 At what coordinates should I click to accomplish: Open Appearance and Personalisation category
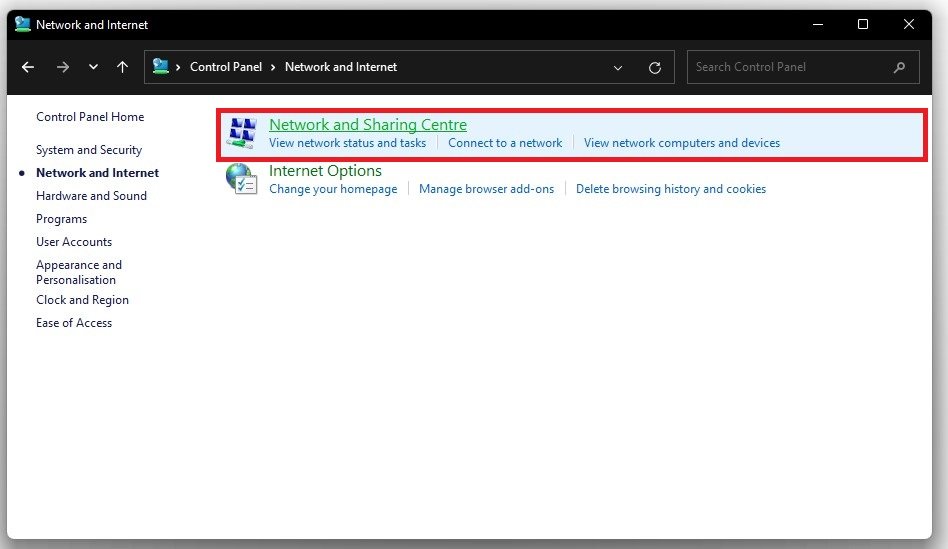[x=79, y=272]
